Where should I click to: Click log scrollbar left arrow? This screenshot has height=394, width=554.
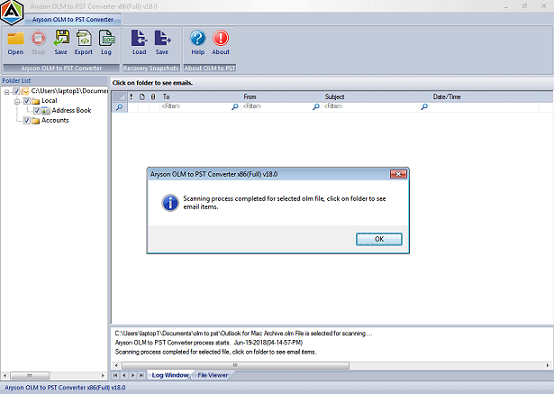coord(116,365)
